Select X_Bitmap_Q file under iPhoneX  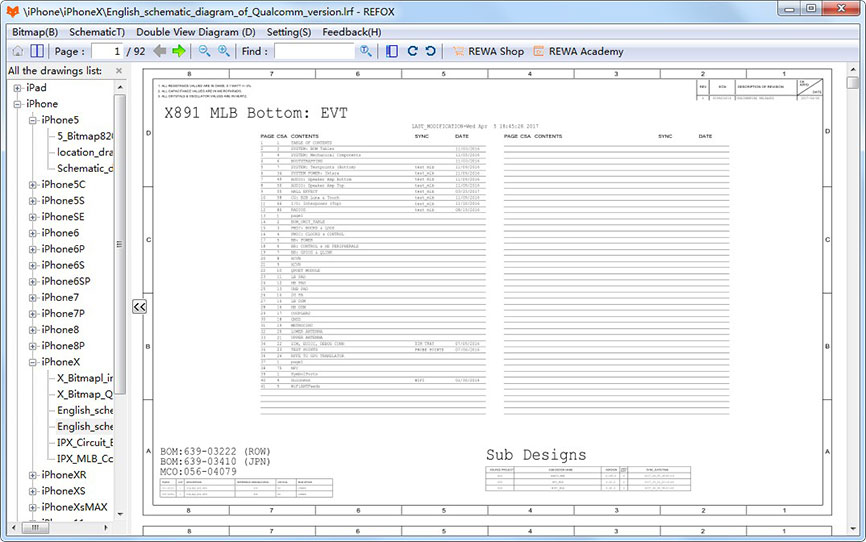tap(85, 394)
